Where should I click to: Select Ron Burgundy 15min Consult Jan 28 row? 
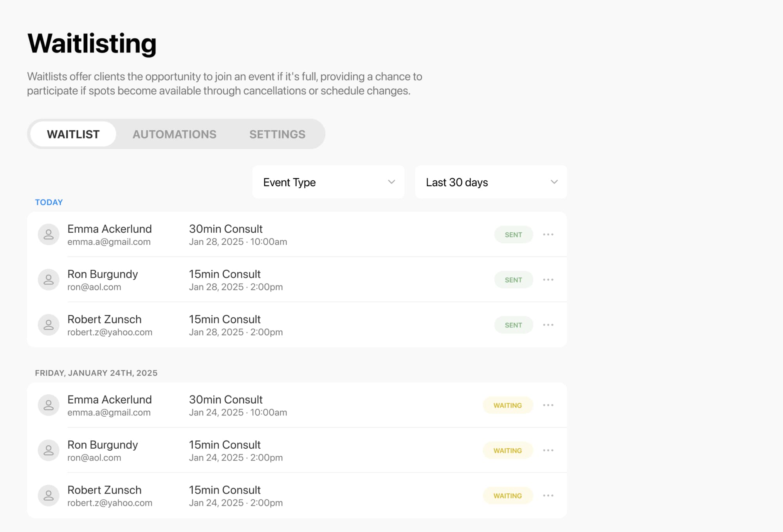click(x=313, y=280)
